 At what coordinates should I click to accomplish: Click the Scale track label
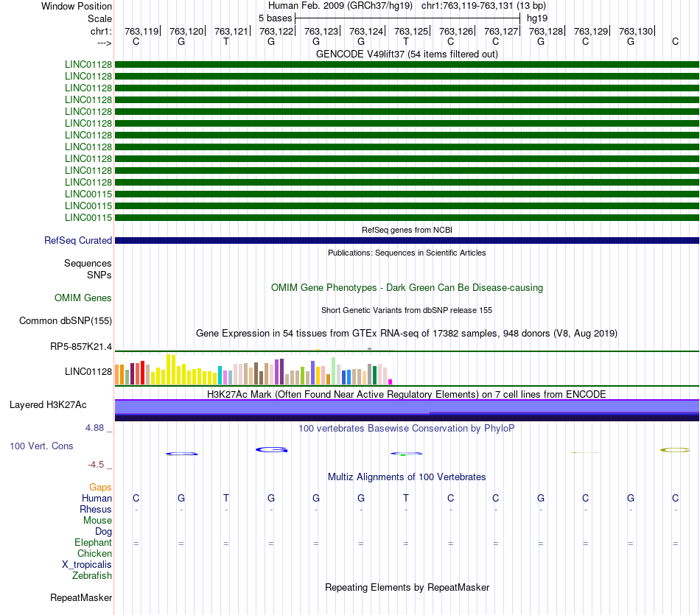tap(99, 18)
